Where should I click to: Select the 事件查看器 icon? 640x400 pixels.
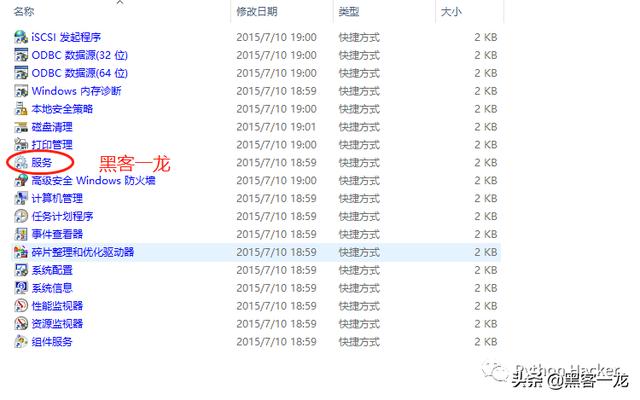[21, 234]
